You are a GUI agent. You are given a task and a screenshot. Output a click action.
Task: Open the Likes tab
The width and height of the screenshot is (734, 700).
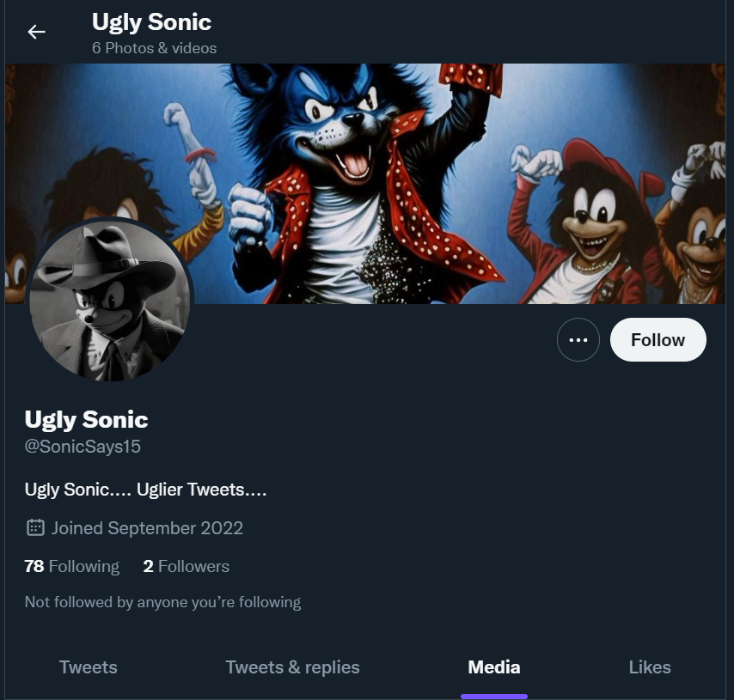point(650,667)
